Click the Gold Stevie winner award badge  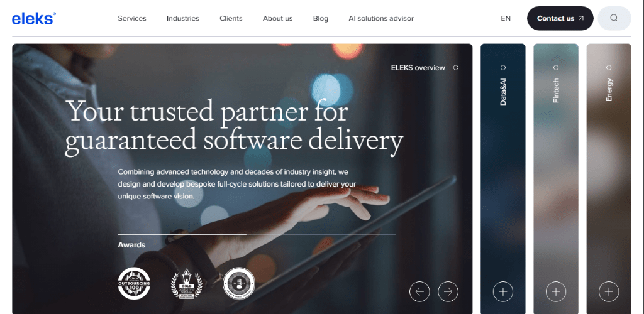click(x=187, y=283)
